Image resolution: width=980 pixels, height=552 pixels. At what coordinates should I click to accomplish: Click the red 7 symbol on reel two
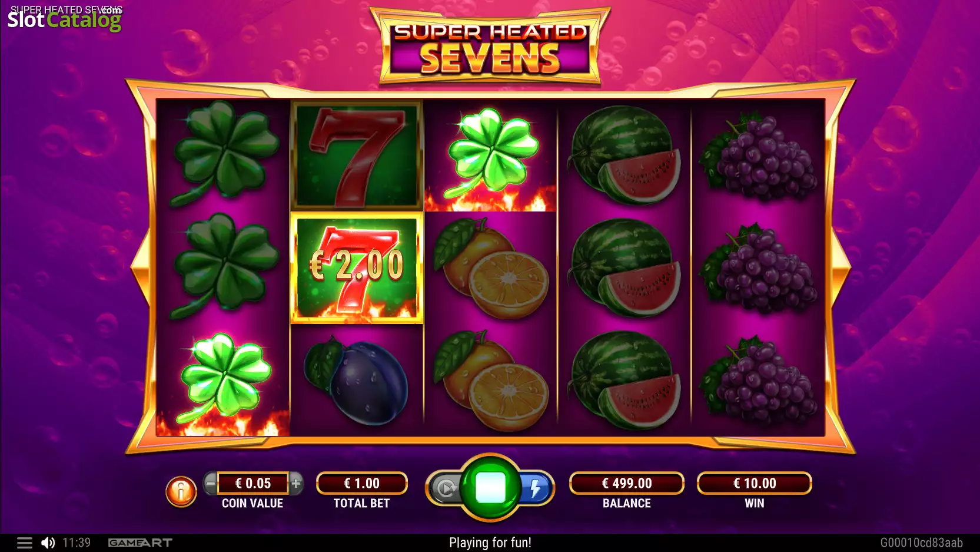click(357, 156)
